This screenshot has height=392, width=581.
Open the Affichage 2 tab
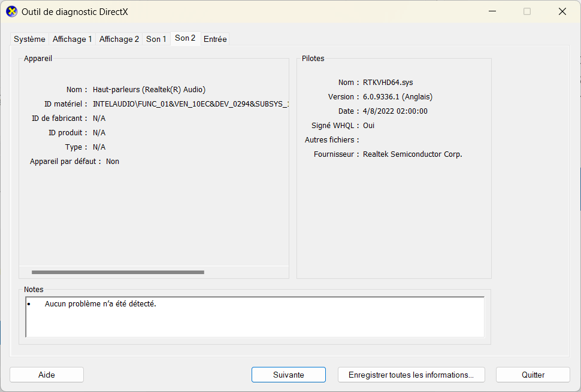[119, 39]
